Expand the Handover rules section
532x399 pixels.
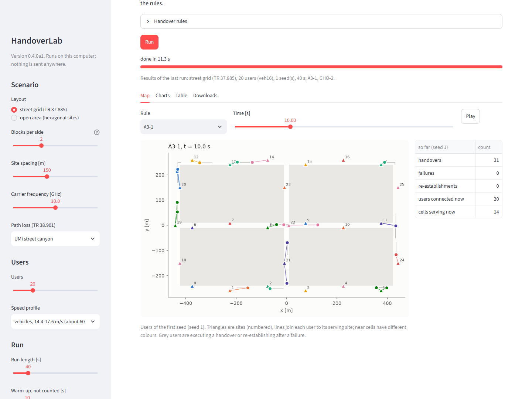point(321,21)
